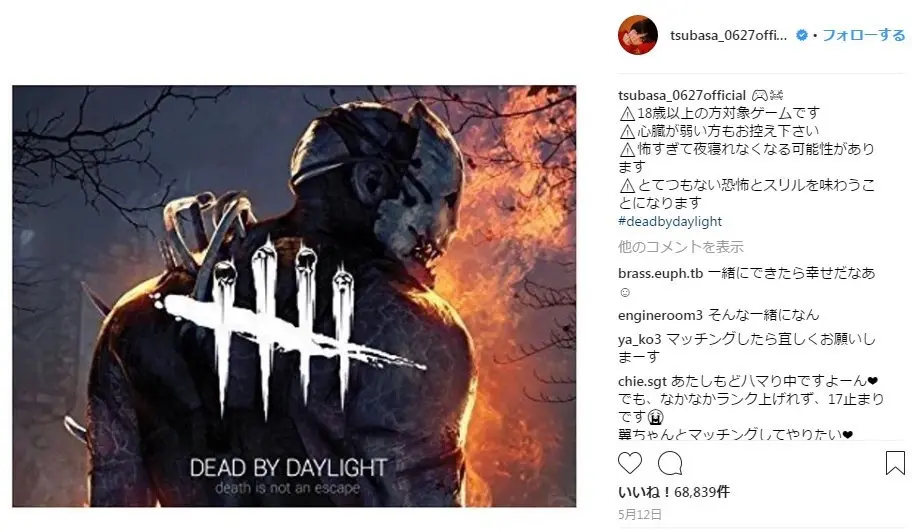Screen dimensions: 912x532
Task: Expand other comments via 他のコメントを表示
Action: (681, 247)
